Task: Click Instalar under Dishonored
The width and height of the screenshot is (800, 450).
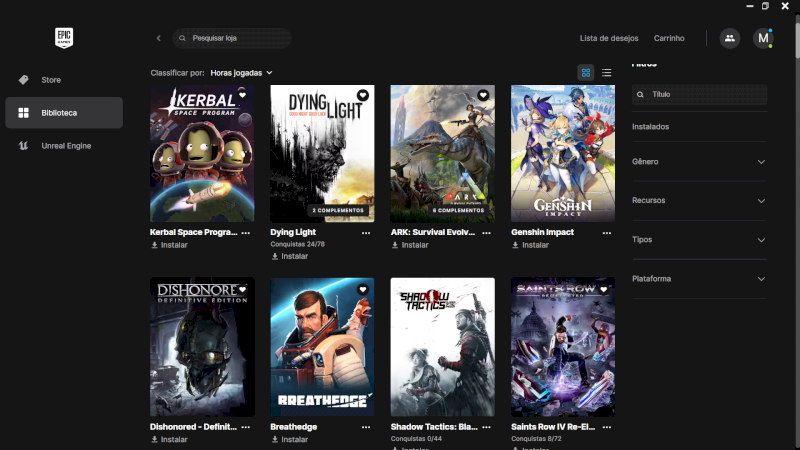Action: (x=169, y=440)
